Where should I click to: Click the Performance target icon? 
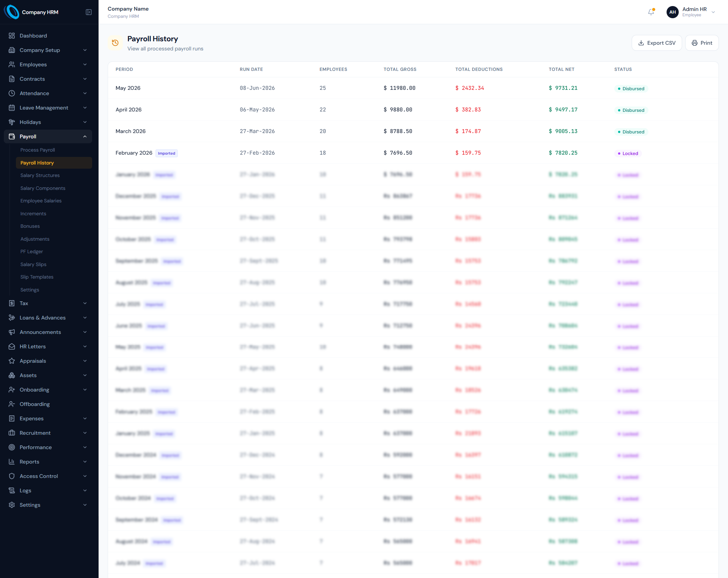coord(12,447)
